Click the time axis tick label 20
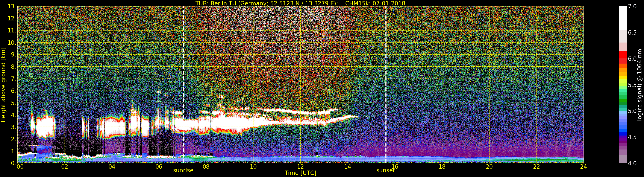The width and height of the screenshot is (644, 177). [489, 167]
